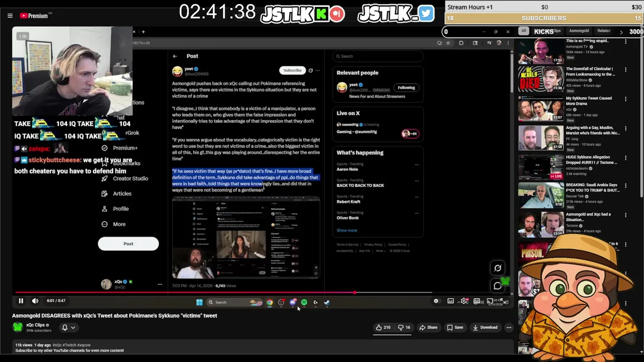Open the yeet post more-options ellipsis
Screen dimensions: 644x362
coord(317,70)
